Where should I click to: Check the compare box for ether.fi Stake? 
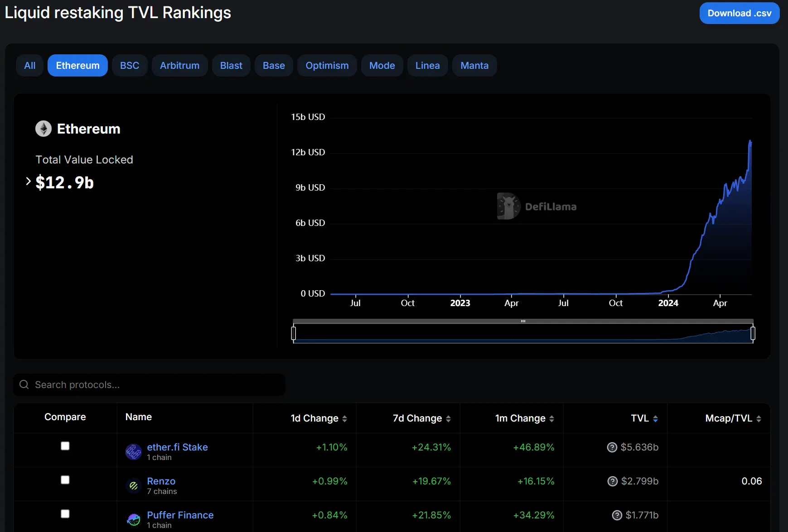click(x=65, y=446)
